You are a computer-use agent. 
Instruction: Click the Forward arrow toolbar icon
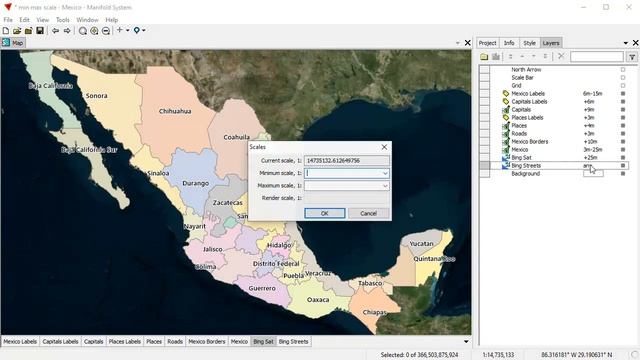(67, 31)
